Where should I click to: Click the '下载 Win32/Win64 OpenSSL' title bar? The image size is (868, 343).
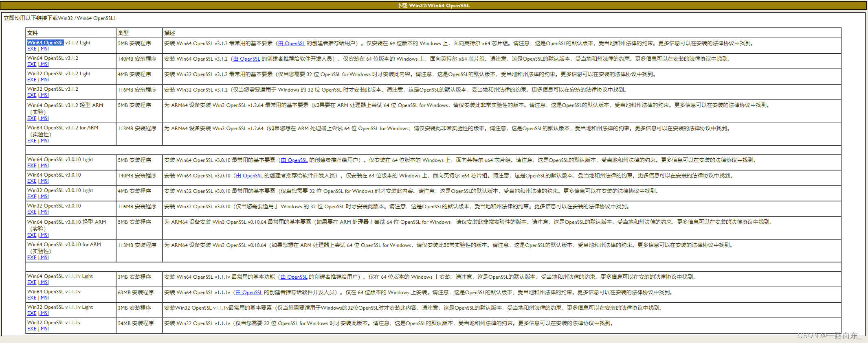pyautogui.click(x=434, y=5)
